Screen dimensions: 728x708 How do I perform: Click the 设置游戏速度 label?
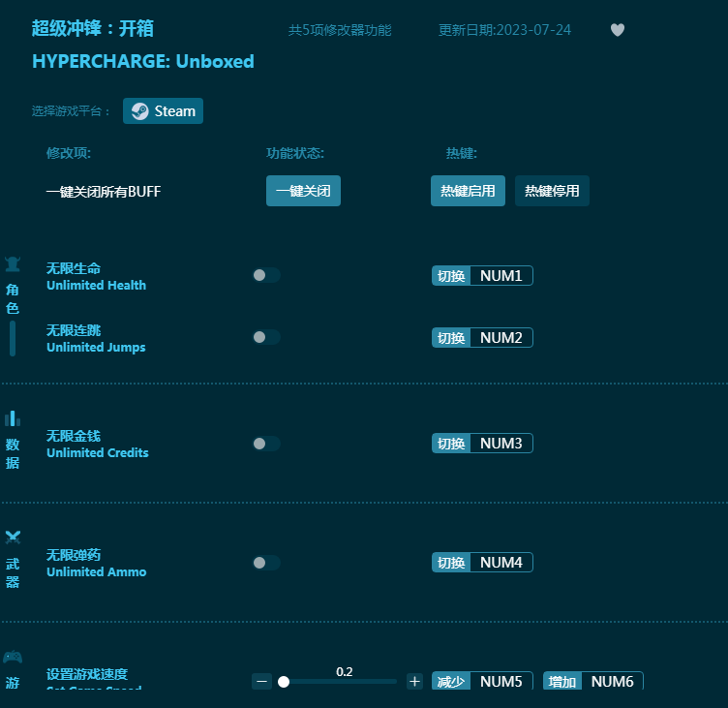[87, 674]
